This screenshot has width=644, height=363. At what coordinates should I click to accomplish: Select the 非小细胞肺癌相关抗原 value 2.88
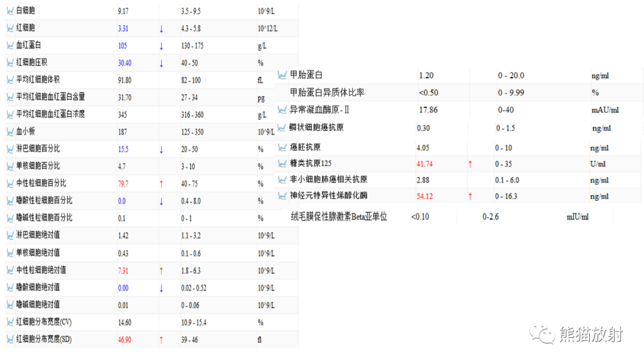point(423,180)
